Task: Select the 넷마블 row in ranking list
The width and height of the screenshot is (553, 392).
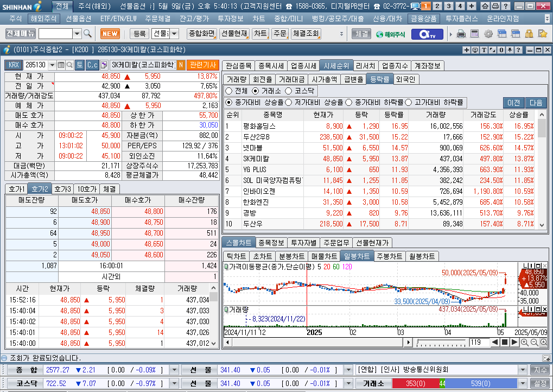Action: pyautogui.click(x=379, y=148)
